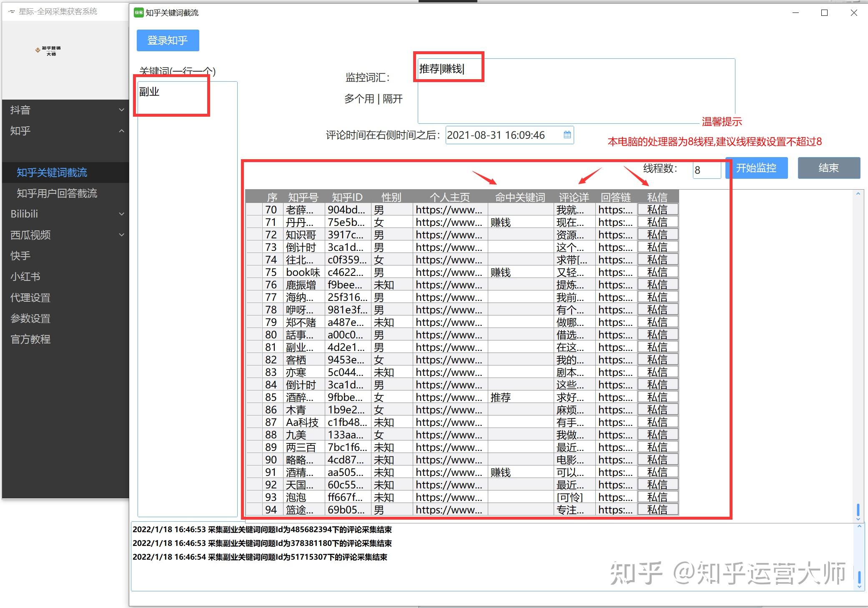Click the 命中关键词 column header

[520, 197]
